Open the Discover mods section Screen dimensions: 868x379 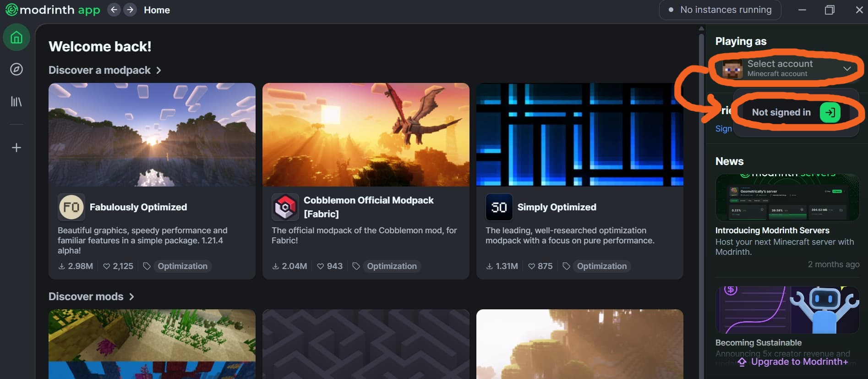(x=91, y=297)
